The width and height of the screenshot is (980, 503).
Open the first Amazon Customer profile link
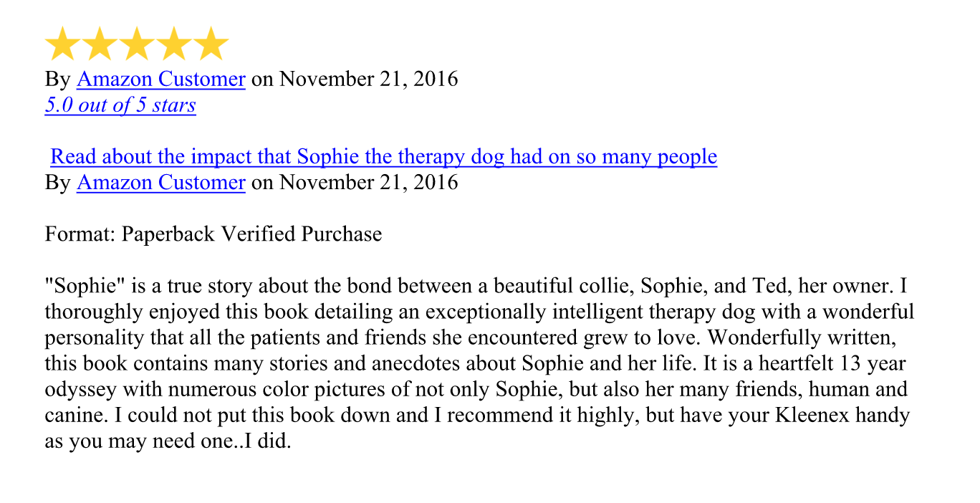tap(161, 79)
